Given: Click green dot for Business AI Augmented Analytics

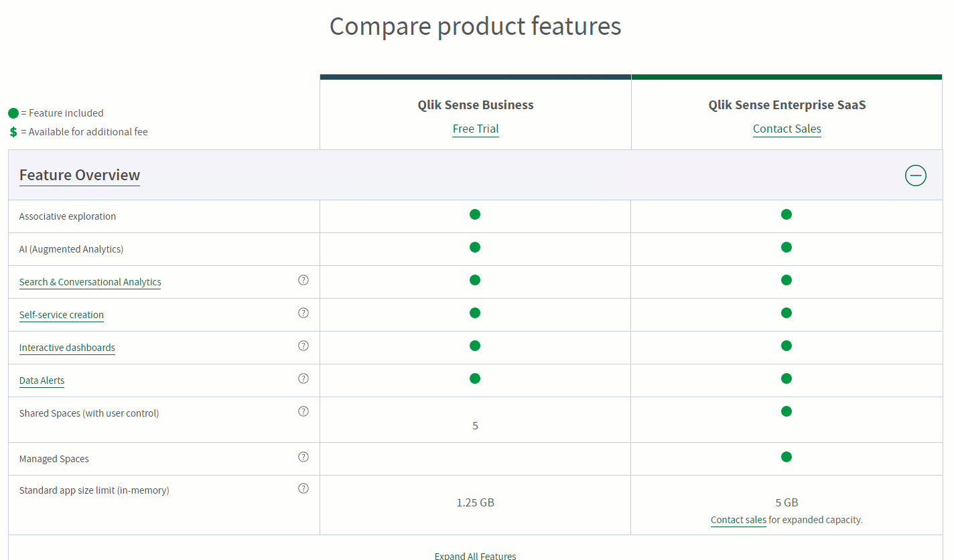Looking at the screenshot, I should 475,247.
